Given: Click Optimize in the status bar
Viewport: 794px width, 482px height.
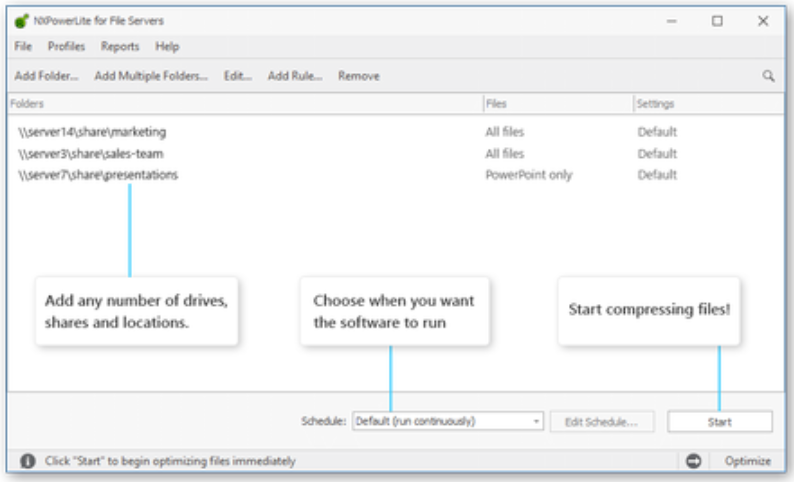Looking at the screenshot, I should pos(747,461).
